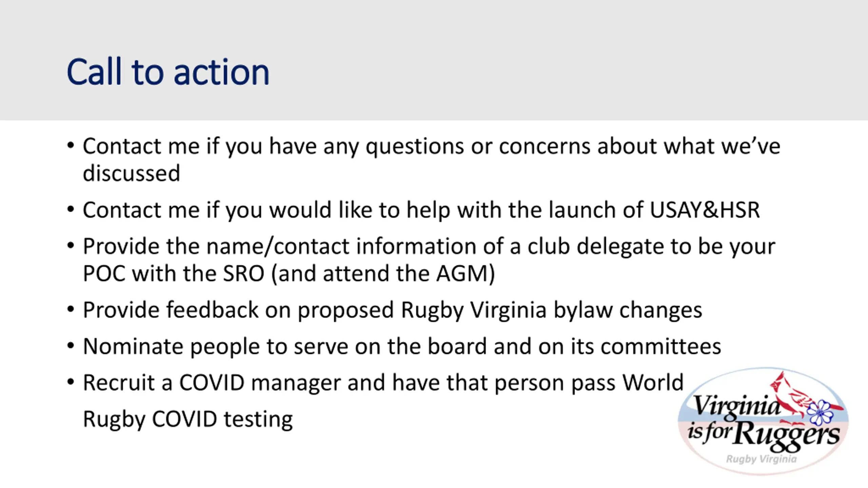Click the blue flower in the logo
The width and height of the screenshot is (868, 488).
(820, 412)
